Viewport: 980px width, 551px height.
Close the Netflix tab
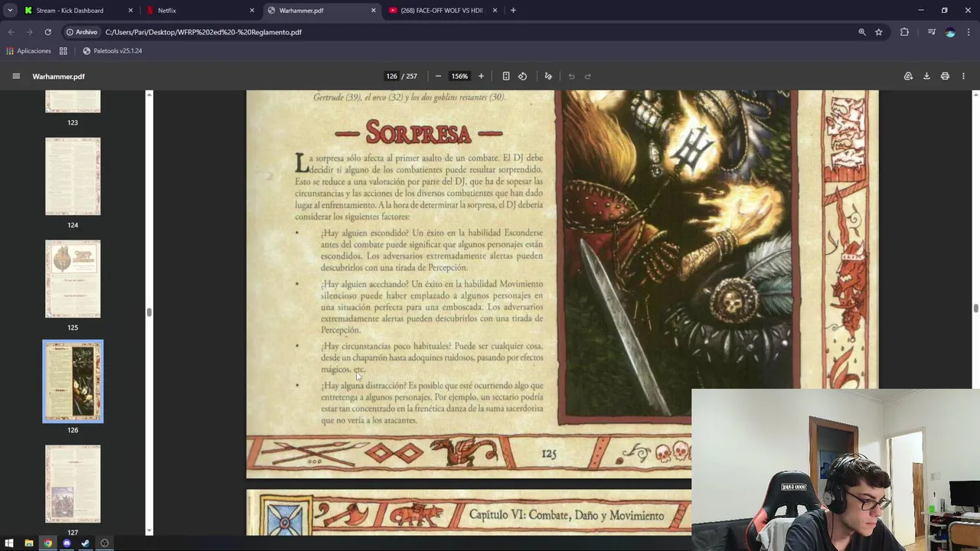pyautogui.click(x=252, y=10)
